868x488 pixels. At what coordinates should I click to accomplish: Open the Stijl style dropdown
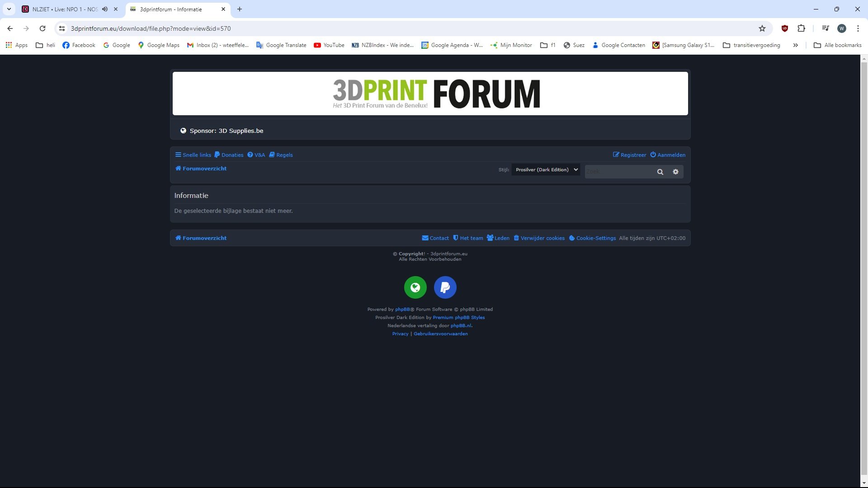coord(546,170)
